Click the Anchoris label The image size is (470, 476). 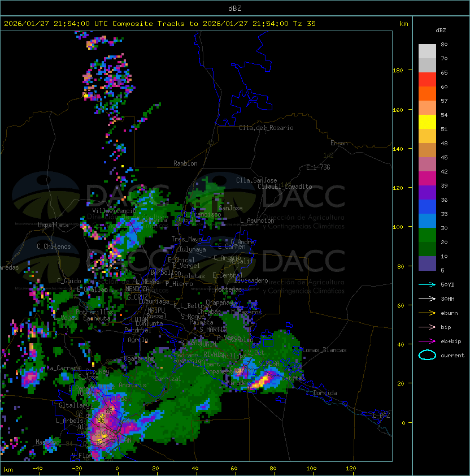(132, 385)
